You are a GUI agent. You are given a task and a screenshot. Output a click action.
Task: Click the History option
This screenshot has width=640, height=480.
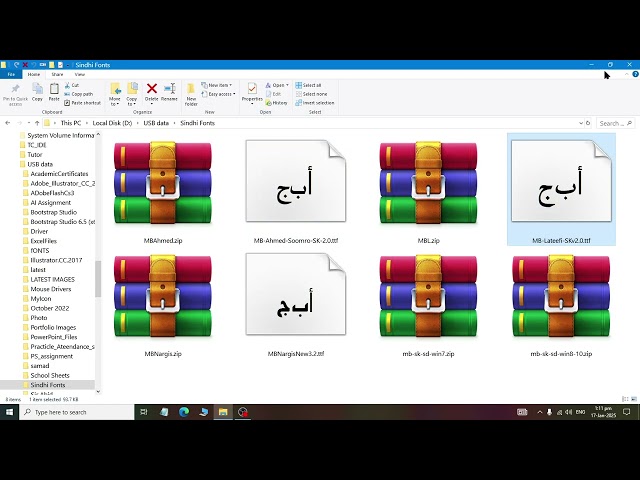click(276, 103)
